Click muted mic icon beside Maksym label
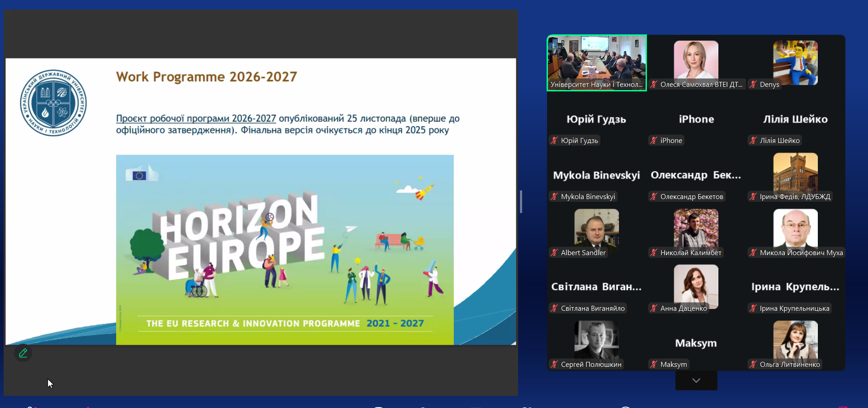 (654, 365)
